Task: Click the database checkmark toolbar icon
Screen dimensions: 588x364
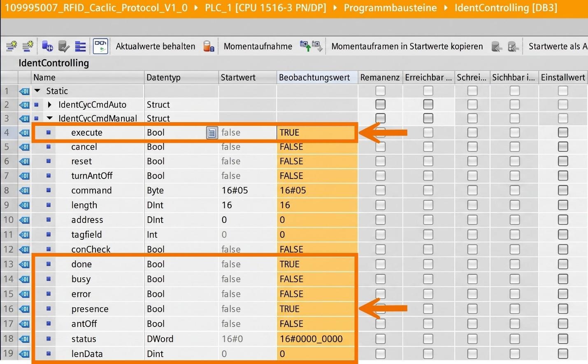Action: click(64, 46)
